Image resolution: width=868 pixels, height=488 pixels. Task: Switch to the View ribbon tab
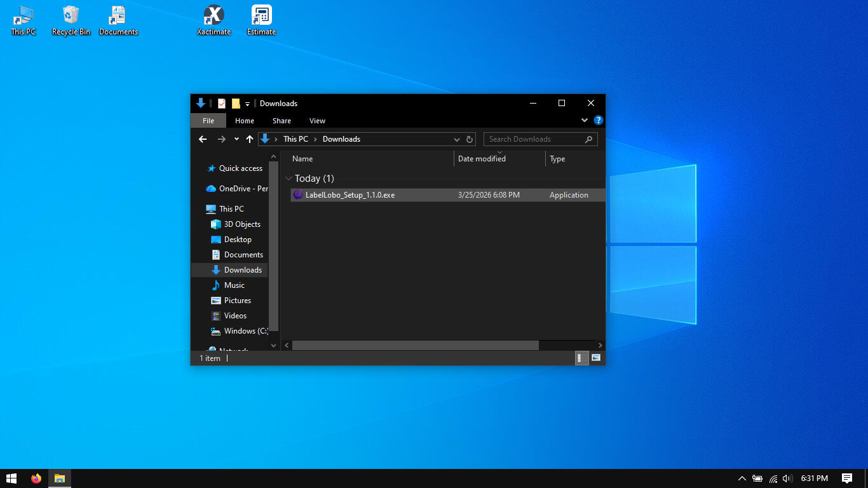tap(317, 121)
